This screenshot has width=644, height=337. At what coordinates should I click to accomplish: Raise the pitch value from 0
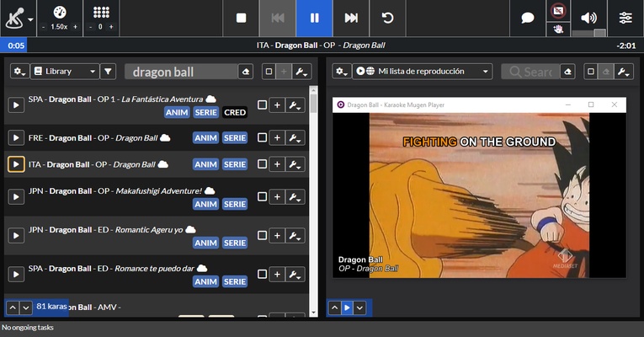click(111, 27)
